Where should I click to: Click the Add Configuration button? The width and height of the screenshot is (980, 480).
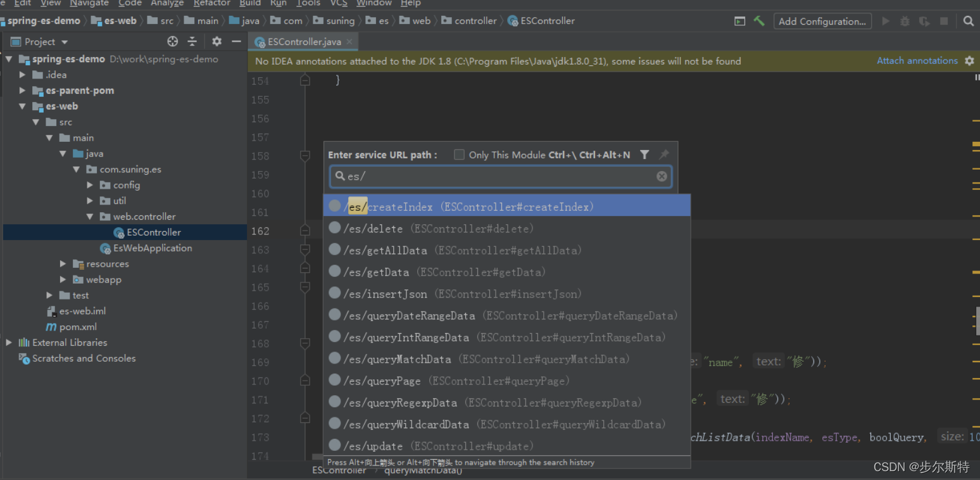(x=822, y=21)
